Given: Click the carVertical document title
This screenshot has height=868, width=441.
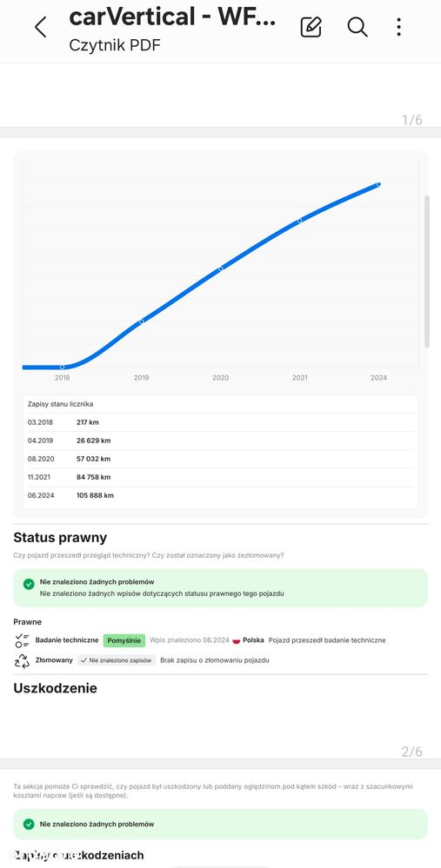Looking at the screenshot, I should tap(172, 17).
